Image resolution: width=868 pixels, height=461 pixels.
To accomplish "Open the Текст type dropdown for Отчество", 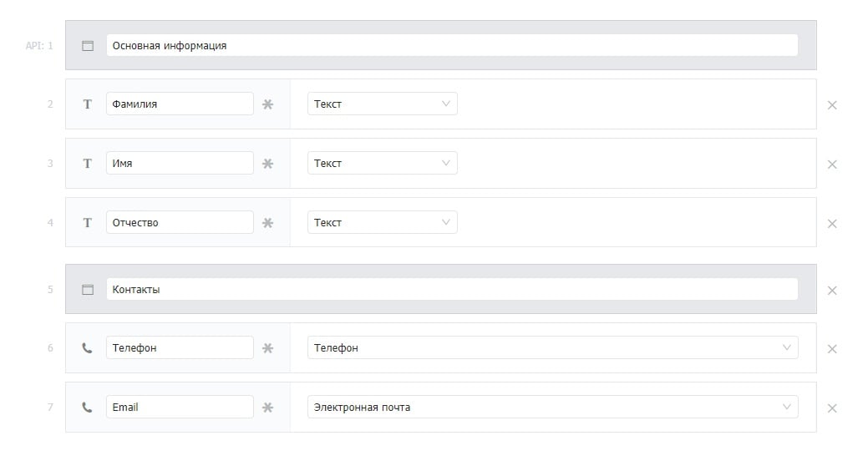I will pos(382,222).
